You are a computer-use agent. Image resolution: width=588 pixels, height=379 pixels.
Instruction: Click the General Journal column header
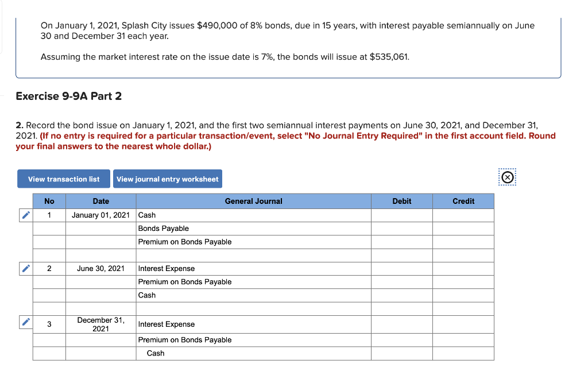tap(253, 201)
